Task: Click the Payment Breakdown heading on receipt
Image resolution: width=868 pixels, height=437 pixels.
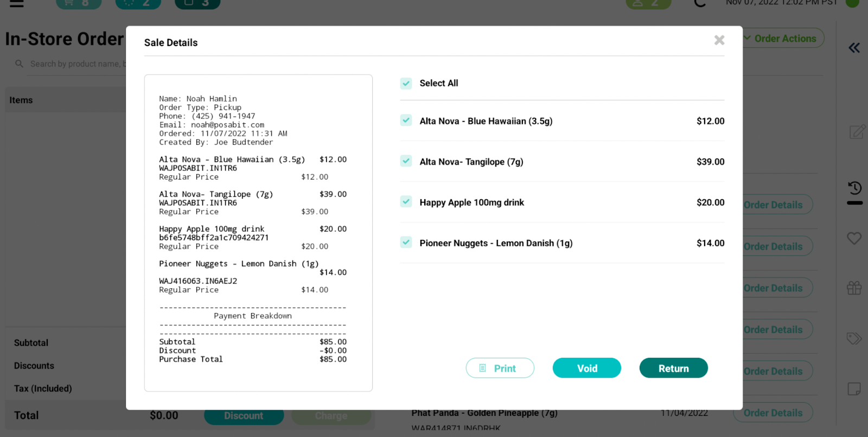Action: click(253, 316)
